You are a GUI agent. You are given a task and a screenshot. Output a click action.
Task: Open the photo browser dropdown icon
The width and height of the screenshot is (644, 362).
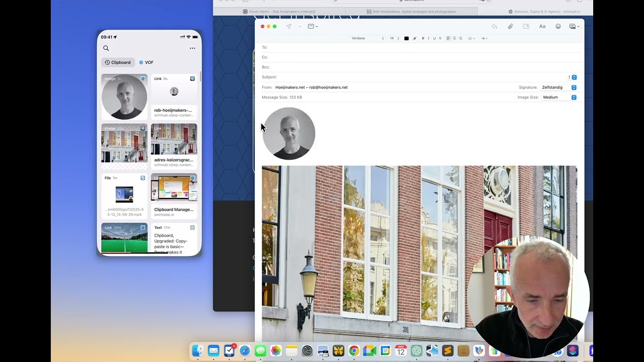574,26
